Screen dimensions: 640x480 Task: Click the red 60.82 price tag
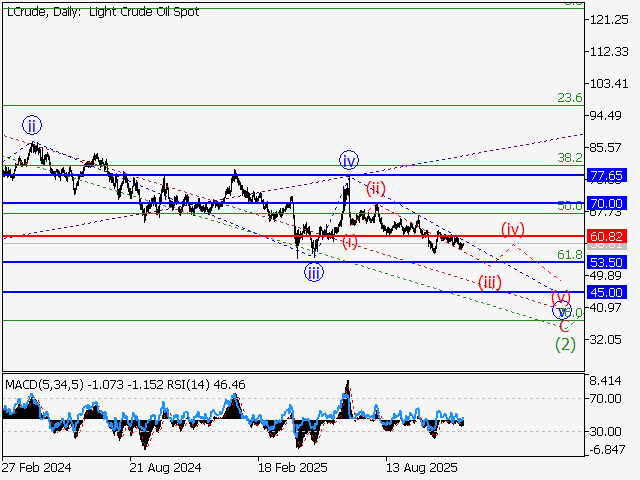(607, 236)
